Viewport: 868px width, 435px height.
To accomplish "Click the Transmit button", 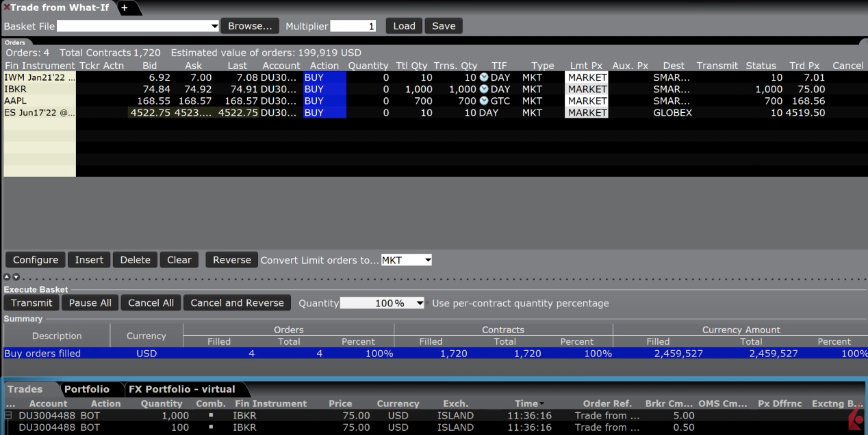I will click(x=31, y=303).
